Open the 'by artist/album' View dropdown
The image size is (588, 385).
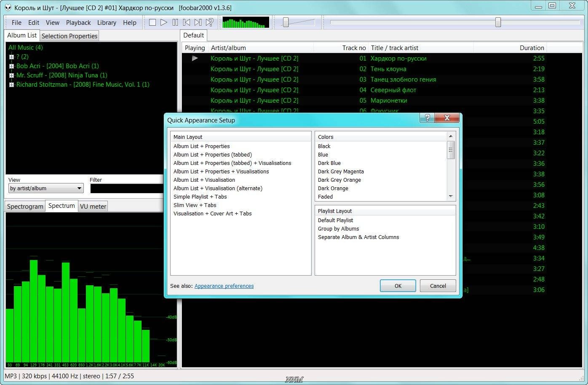coord(46,189)
